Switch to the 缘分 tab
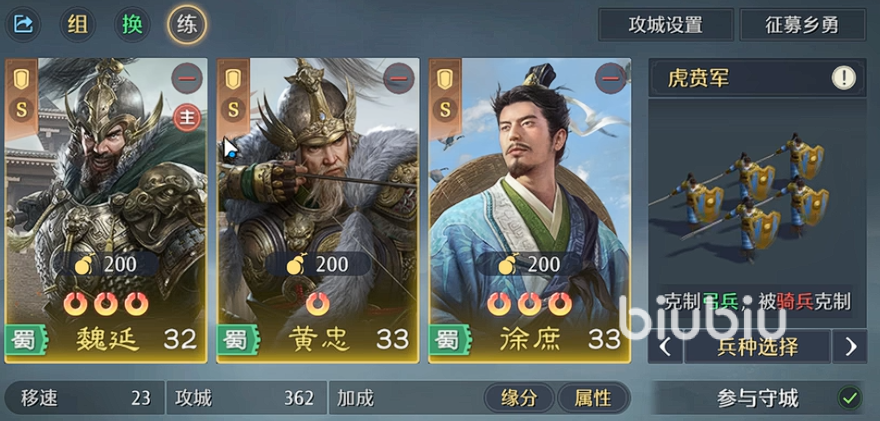Screen dimensions: 880x421 [519, 398]
